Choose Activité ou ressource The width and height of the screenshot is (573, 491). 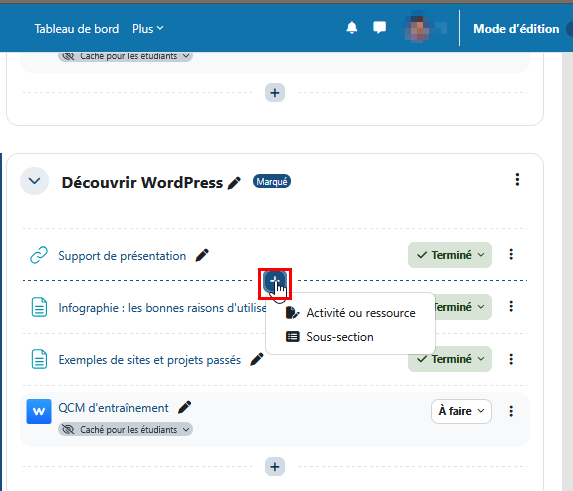coord(350,313)
